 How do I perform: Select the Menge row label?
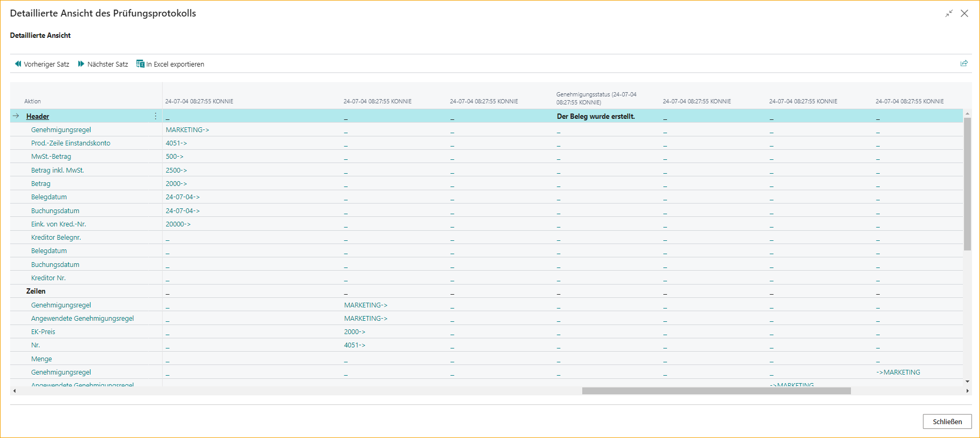tap(42, 359)
